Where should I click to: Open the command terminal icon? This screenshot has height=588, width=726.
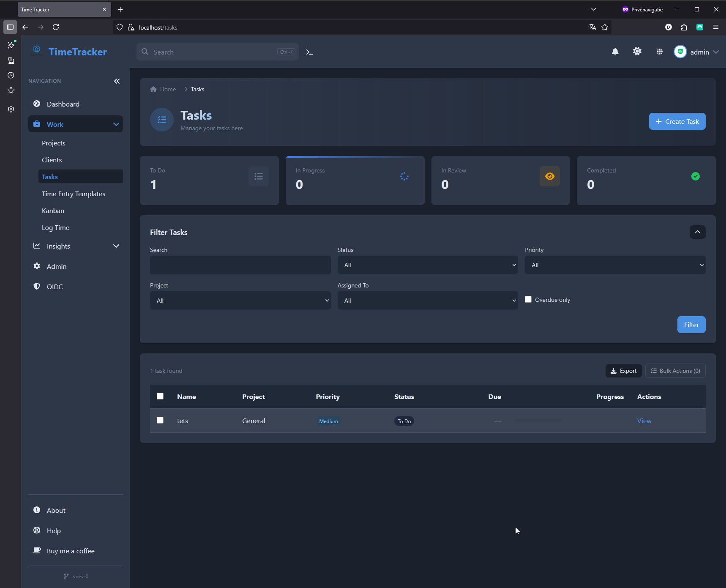click(309, 52)
